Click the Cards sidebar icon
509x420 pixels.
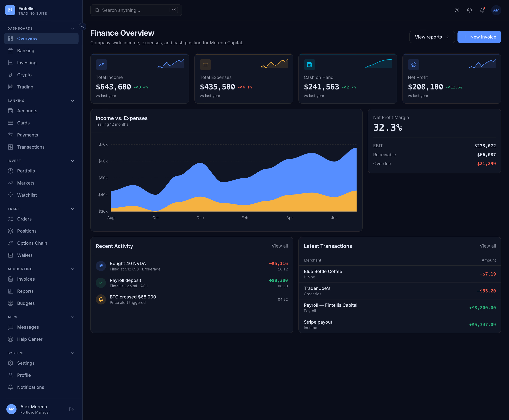click(x=10, y=123)
